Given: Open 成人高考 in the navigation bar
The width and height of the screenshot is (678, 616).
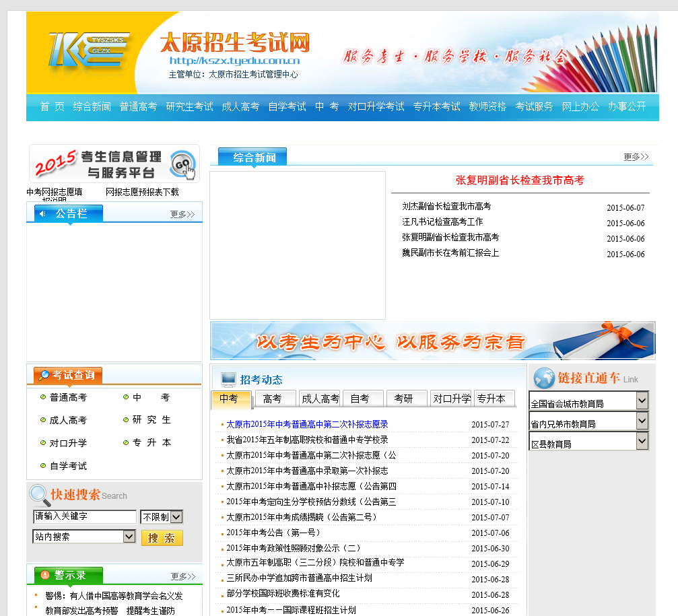Looking at the screenshot, I should tap(240, 107).
